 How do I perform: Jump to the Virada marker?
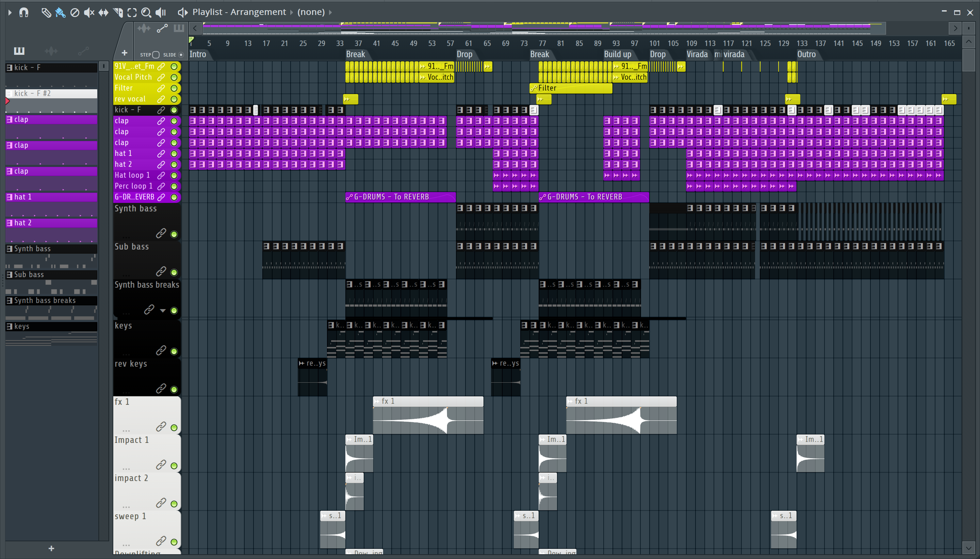(x=697, y=54)
